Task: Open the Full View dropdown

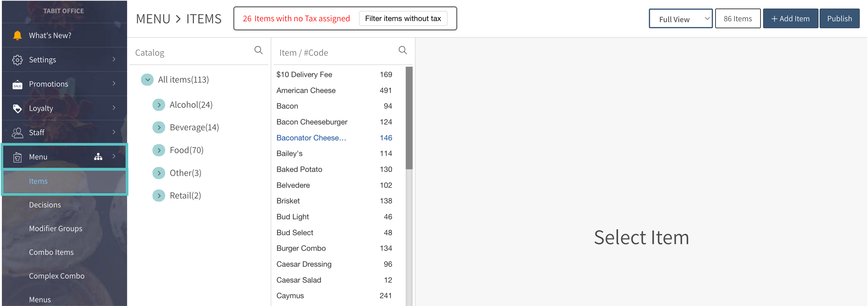Action: click(x=680, y=19)
